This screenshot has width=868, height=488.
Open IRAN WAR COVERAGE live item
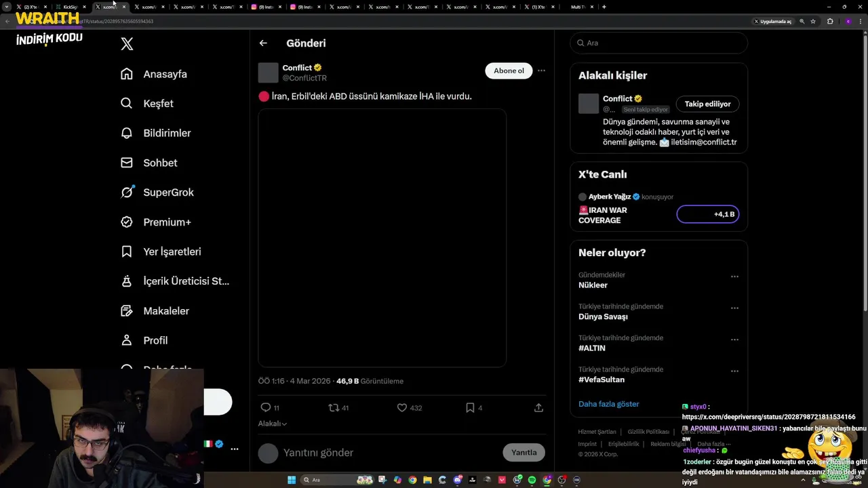coord(603,215)
